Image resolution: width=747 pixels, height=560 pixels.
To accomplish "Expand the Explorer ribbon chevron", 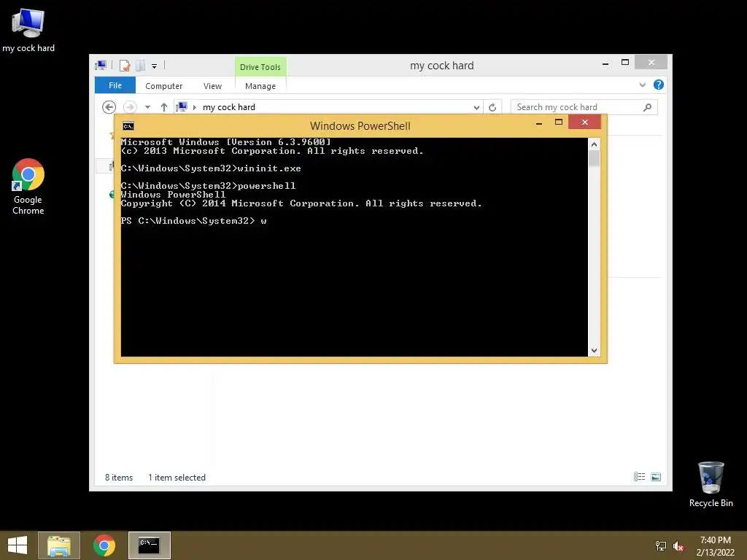I will coord(643,85).
